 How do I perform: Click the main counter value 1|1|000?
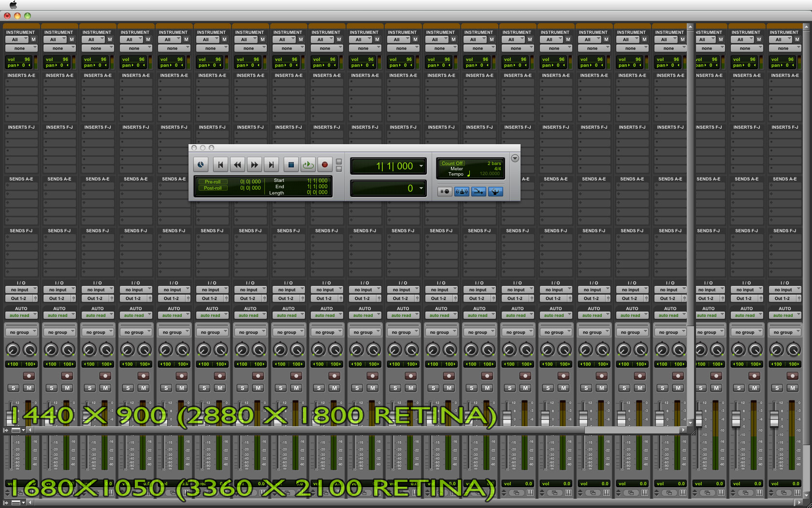[394, 166]
